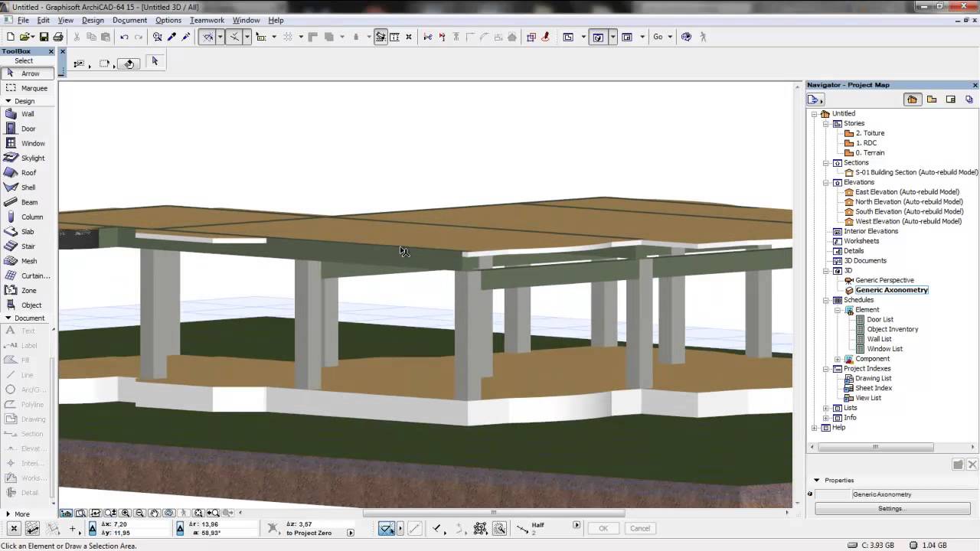Click the OK button in bottom bar

click(x=603, y=528)
